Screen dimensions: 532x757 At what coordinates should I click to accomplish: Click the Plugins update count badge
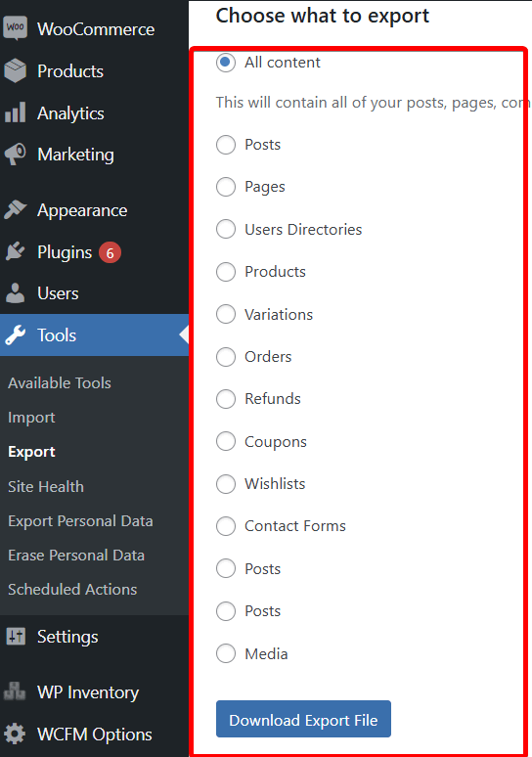pos(111,252)
